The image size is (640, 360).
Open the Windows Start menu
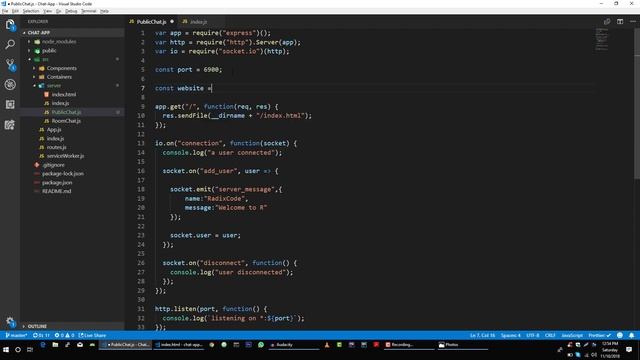(6, 350)
